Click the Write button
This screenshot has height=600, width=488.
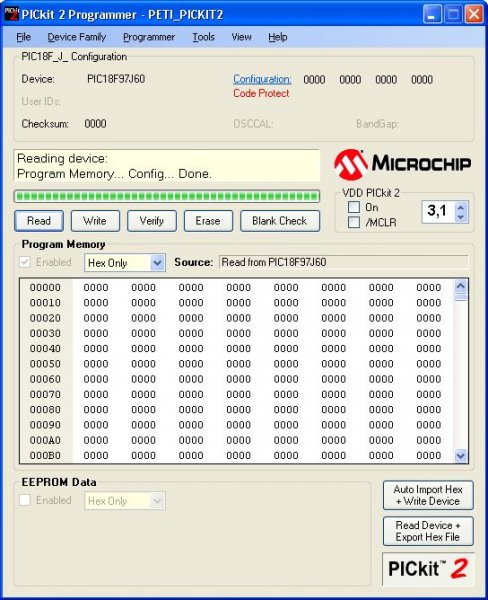click(x=95, y=221)
